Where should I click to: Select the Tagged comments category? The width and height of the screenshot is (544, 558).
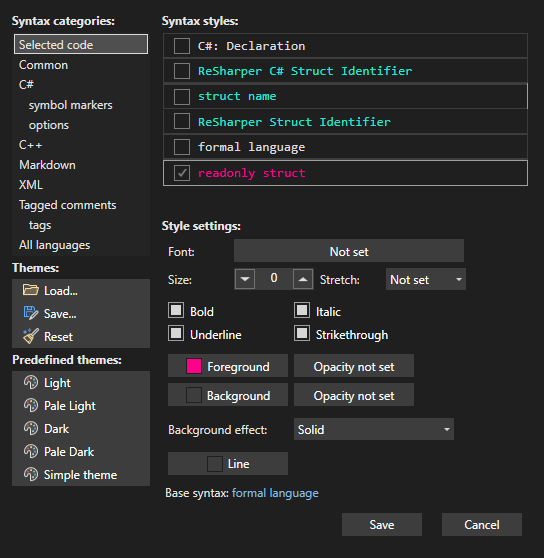tap(81, 205)
